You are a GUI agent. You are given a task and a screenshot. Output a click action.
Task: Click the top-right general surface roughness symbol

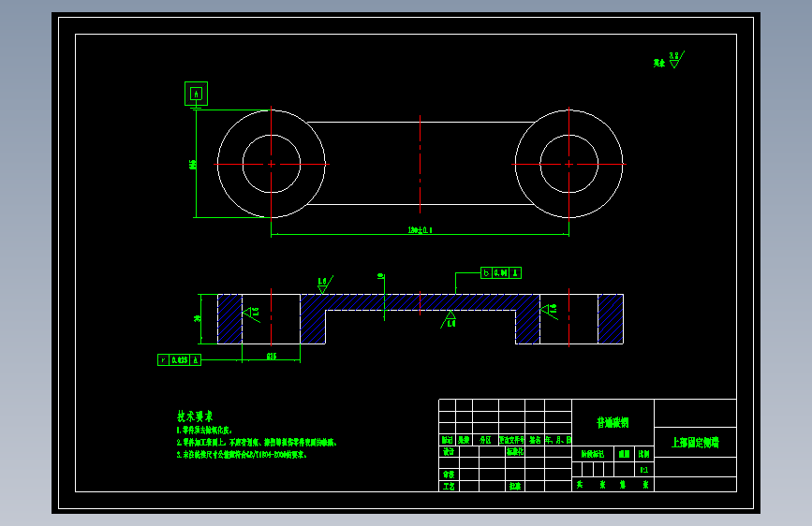(x=676, y=59)
